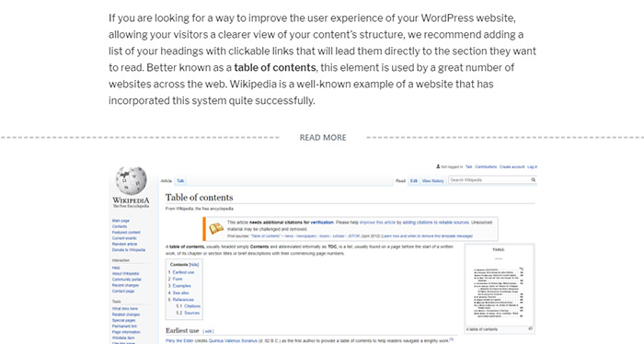Click 'Random article' in the sidebar
644x344 pixels.
tap(124, 244)
